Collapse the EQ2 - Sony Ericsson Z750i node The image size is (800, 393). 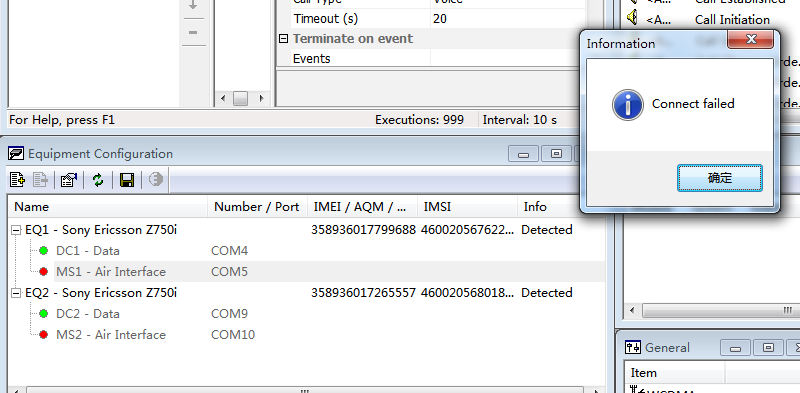(x=16, y=293)
